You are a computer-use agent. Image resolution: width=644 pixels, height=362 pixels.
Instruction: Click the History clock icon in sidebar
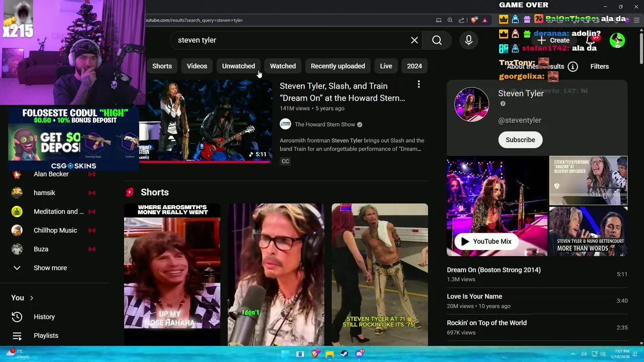click(x=17, y=317)
